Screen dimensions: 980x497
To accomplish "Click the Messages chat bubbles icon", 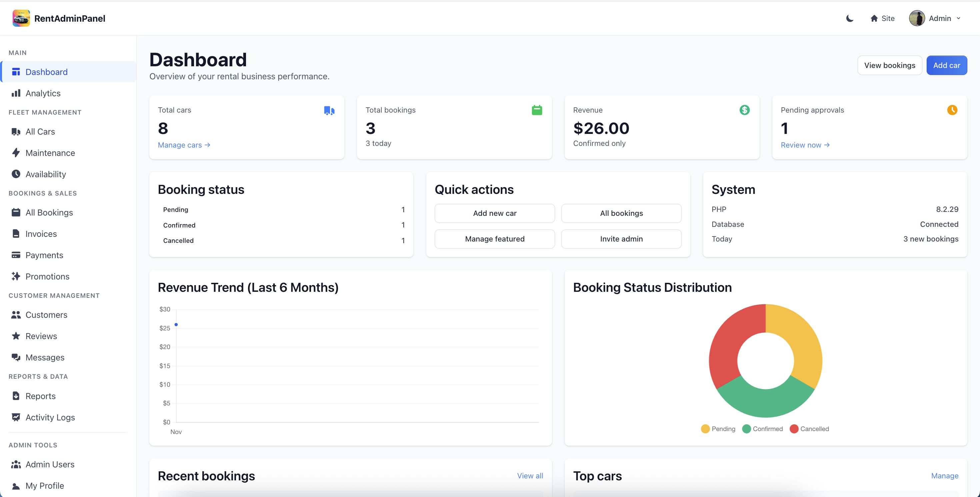I will tap(16, 357).
